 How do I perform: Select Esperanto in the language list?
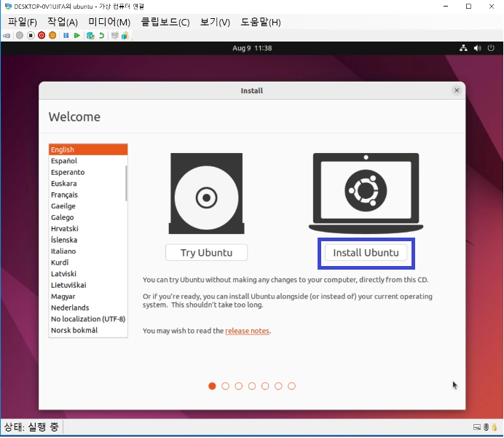coord(88,172)
